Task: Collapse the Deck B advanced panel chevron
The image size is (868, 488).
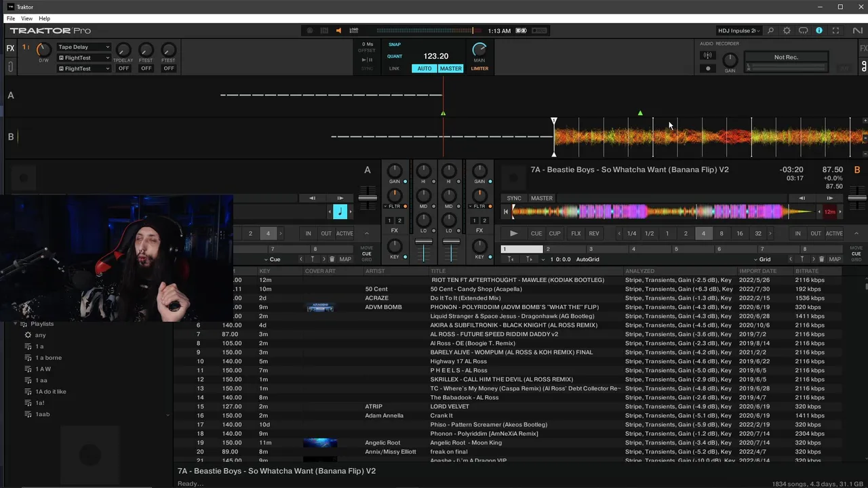Action: (856, 233)
